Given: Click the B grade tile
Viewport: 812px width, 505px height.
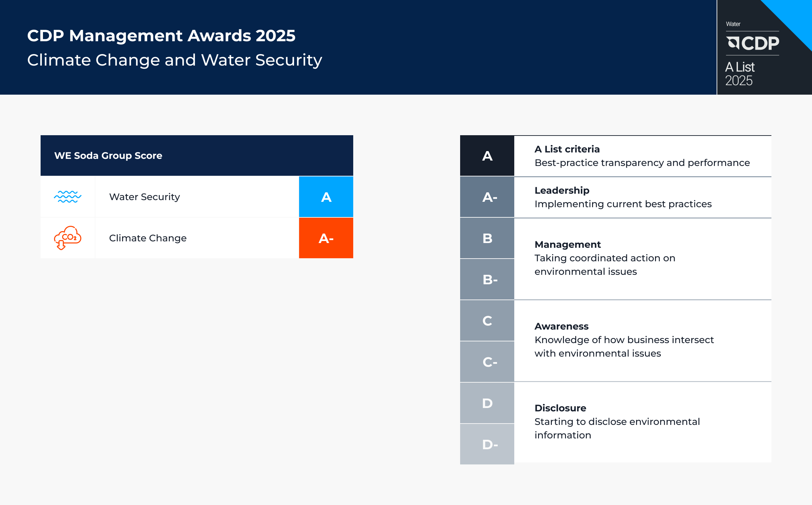Looking at the screenshot, I should [487, 238].
